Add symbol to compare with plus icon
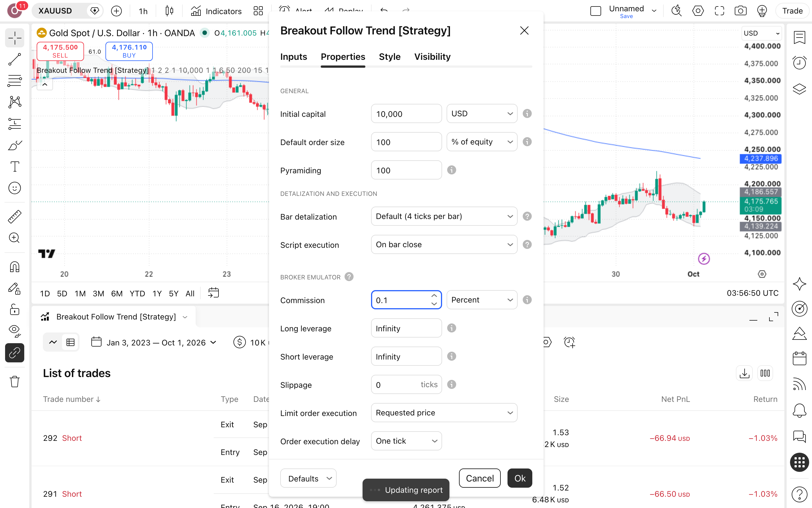This screenshot has width=812, height=508. click(116, 11)
